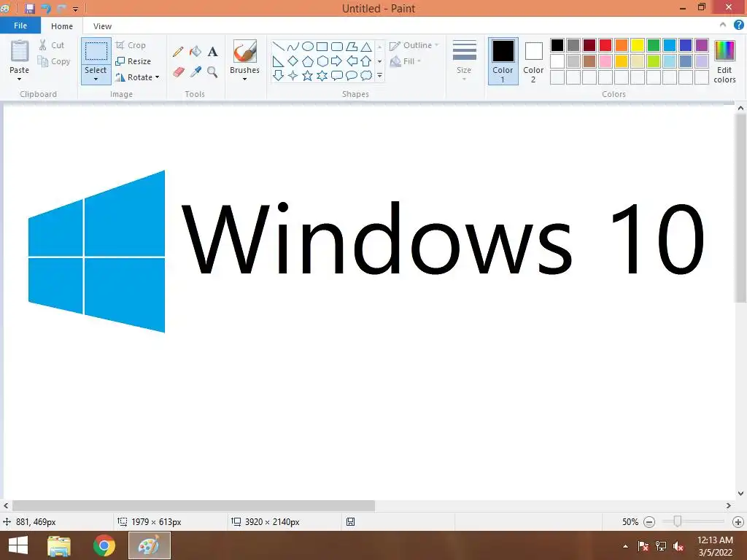Pick the Diamond shape
747x560 pixels.
(293, 61)
